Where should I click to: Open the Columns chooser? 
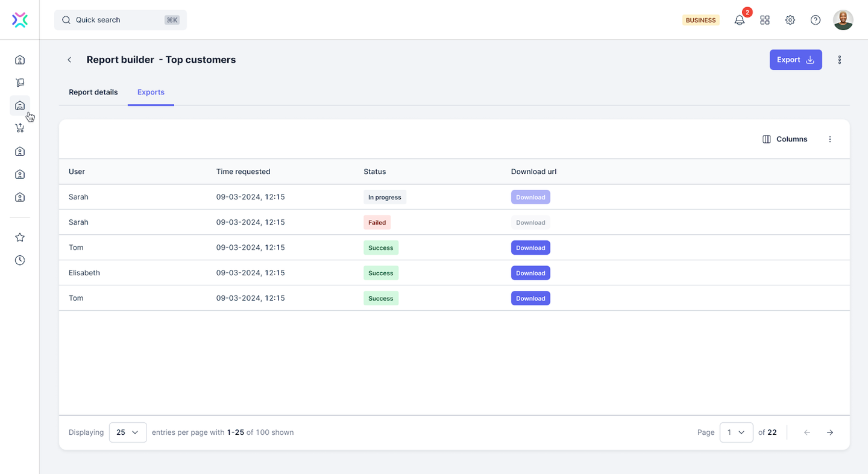click(x=785, y=139)
